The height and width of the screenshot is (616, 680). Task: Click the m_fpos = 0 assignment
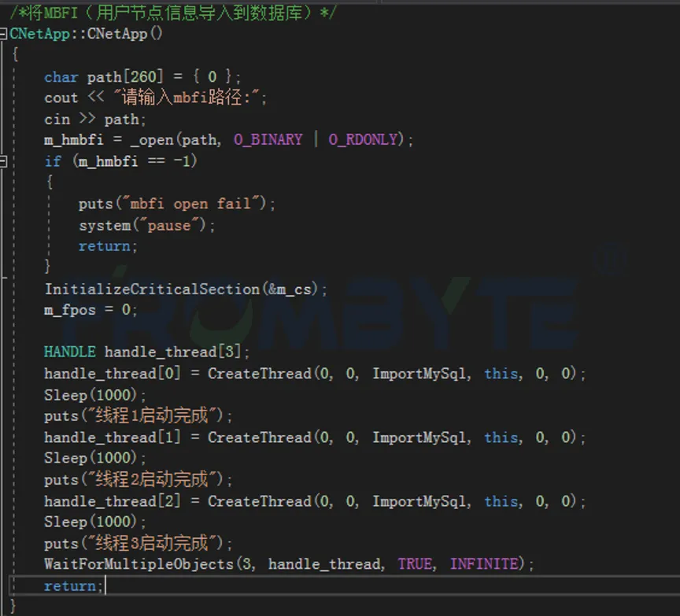click(91, 309)
